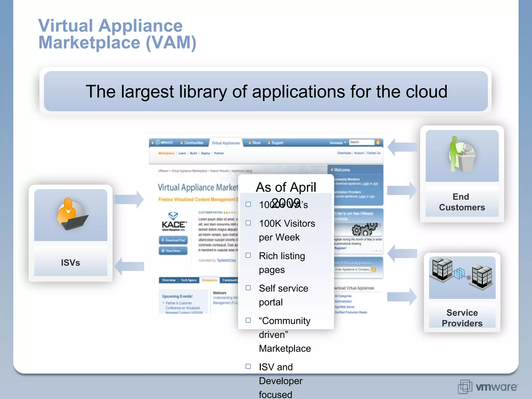Click the Upcoming Events! heading
Image resolution: width=532 pixels, height=399 pixels.
[x=177, y=296]
